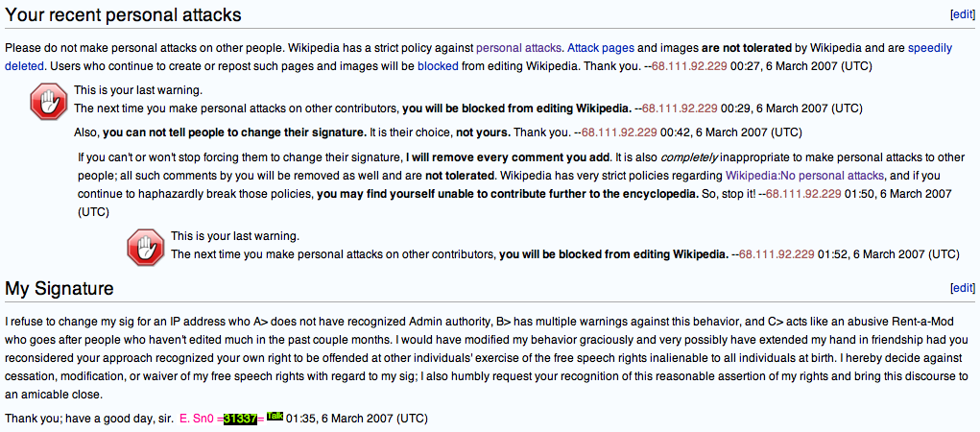Screen dimensions: 980x432
Task: Open the 'personal attacks' policy link
Action: pos(518,47)
